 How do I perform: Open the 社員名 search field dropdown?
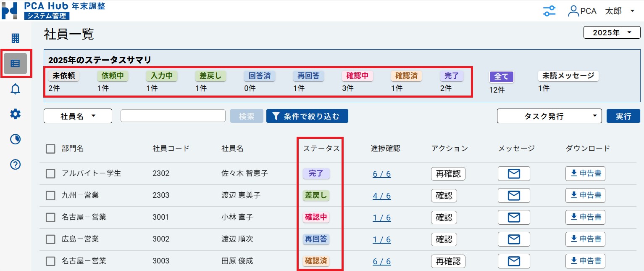click(x=78, y=116)
